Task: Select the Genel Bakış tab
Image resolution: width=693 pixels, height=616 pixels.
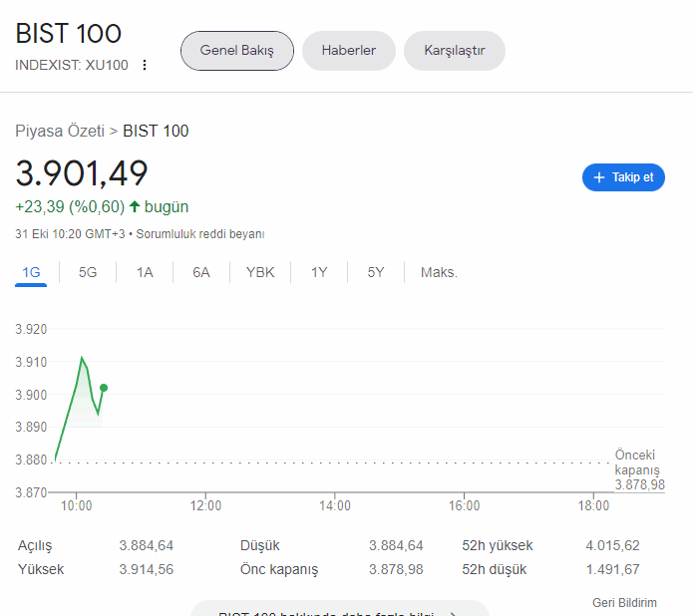Action: 237,51
